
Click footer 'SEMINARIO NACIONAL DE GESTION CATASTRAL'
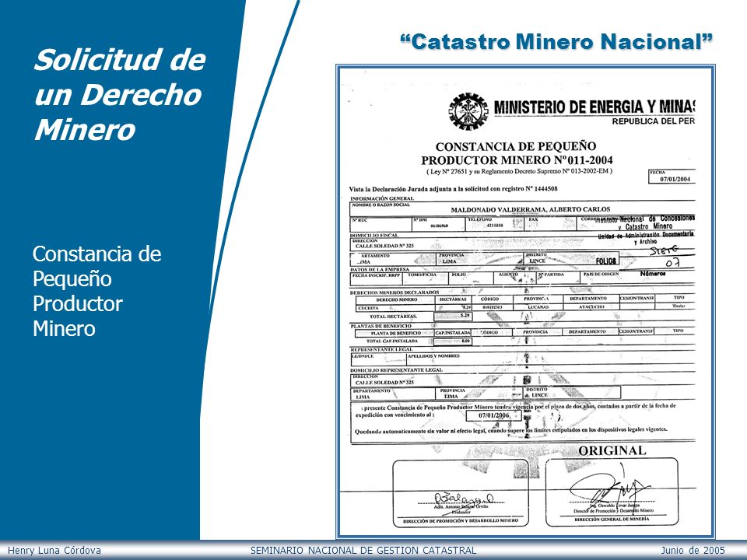coord(363,551)
